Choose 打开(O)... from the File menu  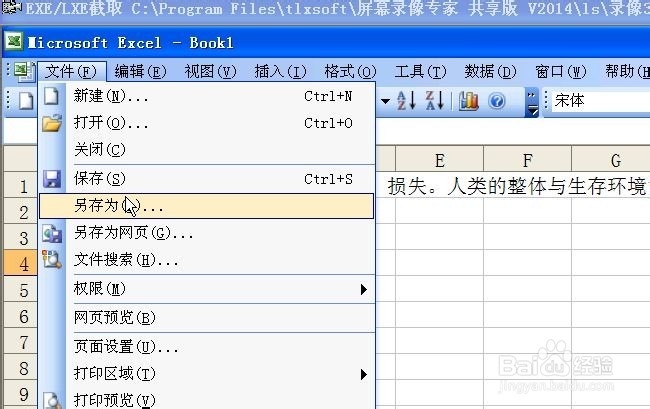207,123
